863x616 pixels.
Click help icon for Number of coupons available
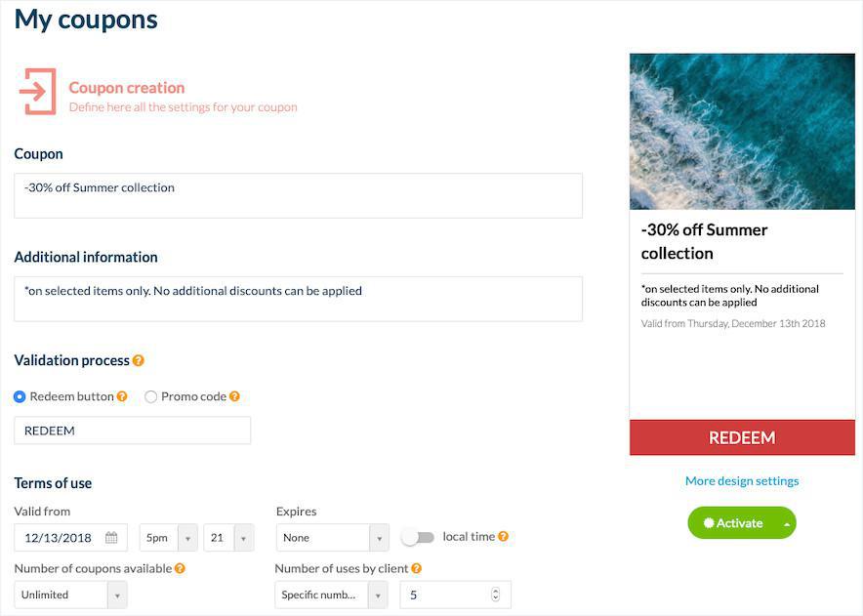(180, 568)
